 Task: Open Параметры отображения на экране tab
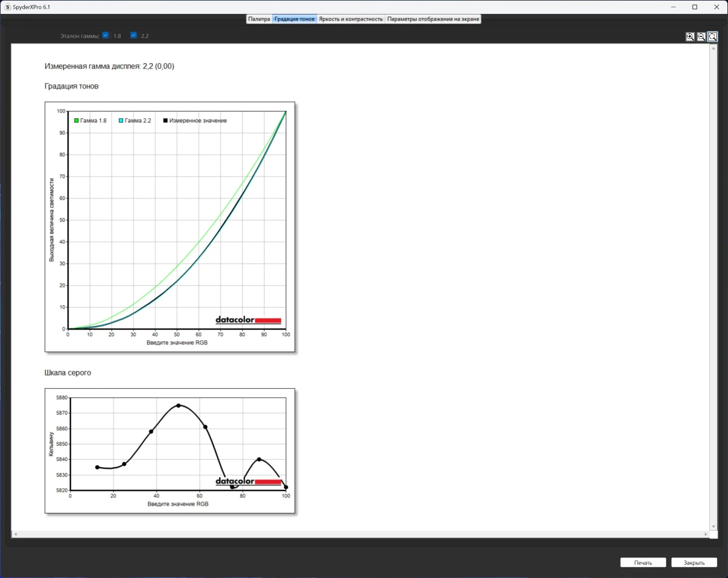click(433, 19)
